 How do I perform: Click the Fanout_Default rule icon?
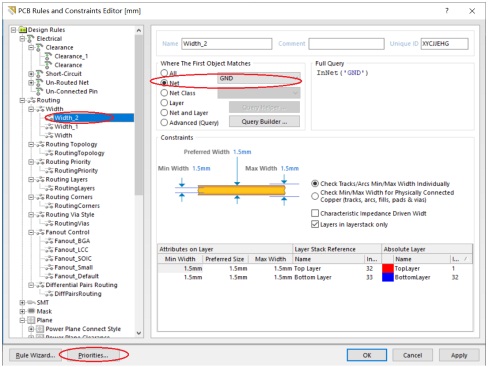[49, 276]
